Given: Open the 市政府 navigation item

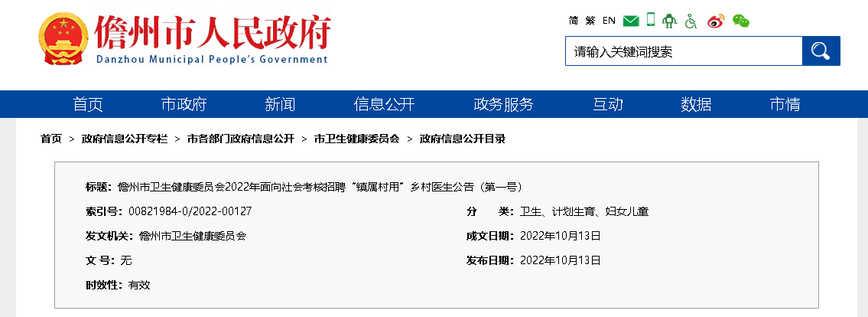Looking at the screenshot, I should point(184,104).
